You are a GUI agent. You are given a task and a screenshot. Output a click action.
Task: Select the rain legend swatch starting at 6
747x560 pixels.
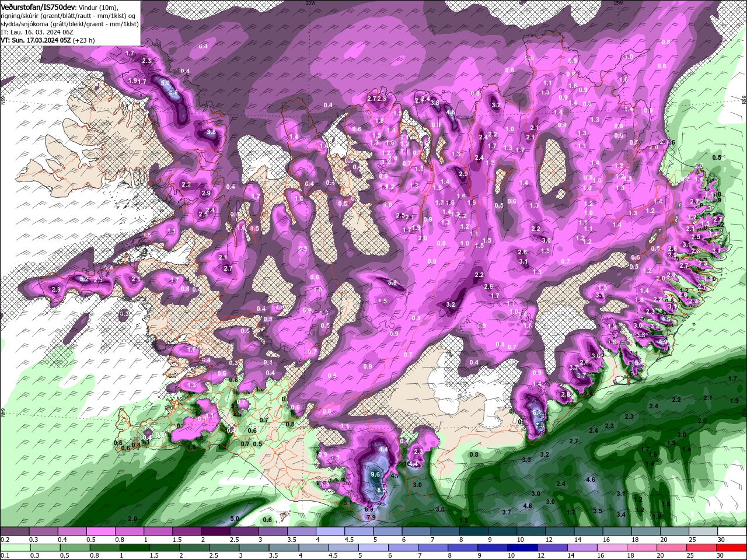click(x=403, y=547)
